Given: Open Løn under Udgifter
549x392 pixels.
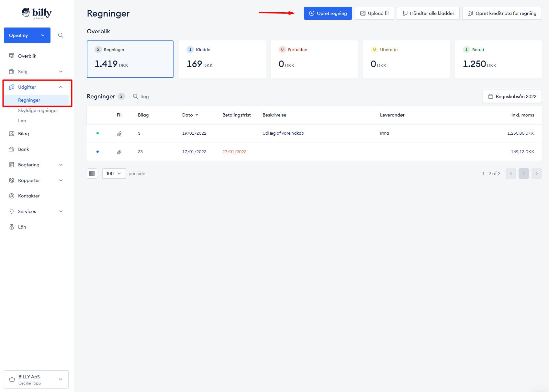Looking at the screenshot, I should [22, 121].
